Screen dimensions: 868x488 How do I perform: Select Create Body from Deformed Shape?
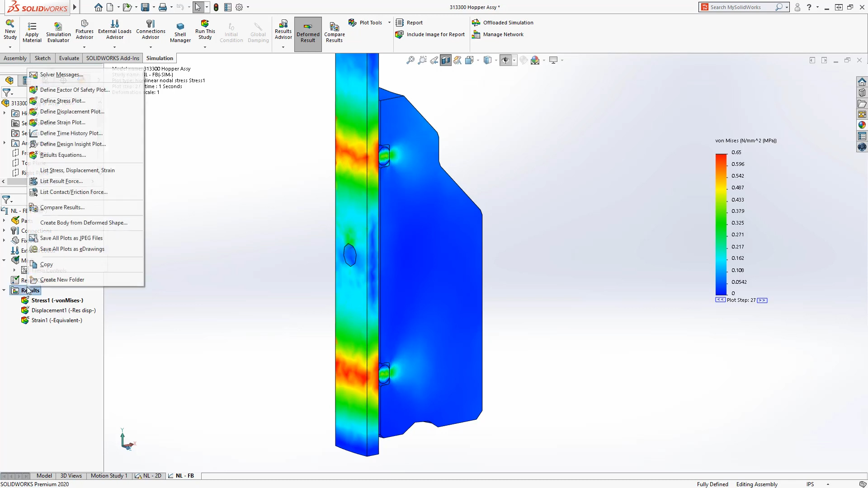tap(85, 223)
